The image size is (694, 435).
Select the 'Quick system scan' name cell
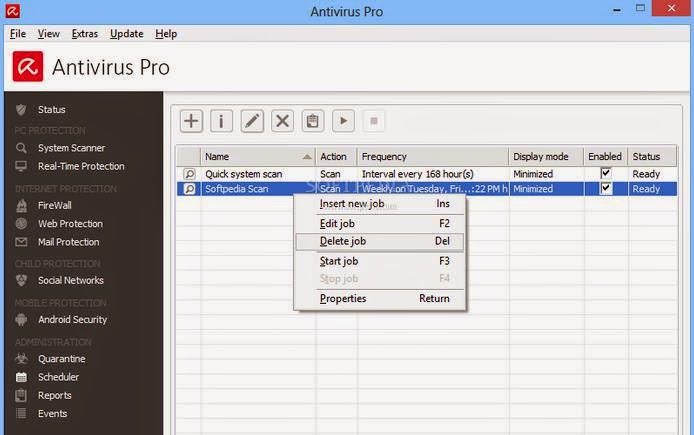pyautogui.click(x=258, y=174)
